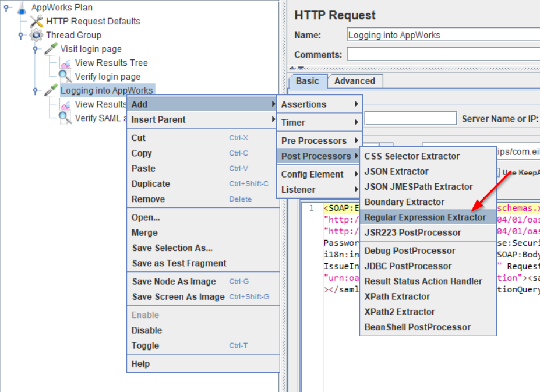Click the AppWorks Plan flask icon
This screenshot has width=540, height=392.
point(22,8)
